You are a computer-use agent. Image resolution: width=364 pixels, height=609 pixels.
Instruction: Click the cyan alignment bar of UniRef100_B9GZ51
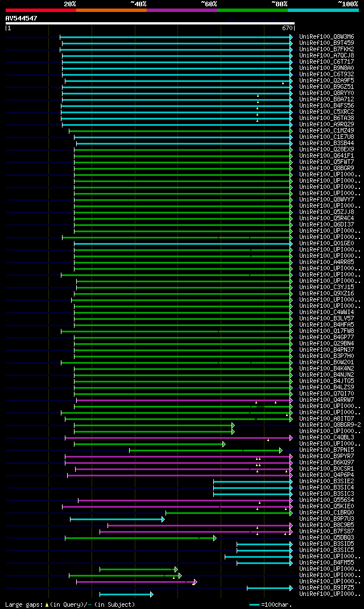pos(177,87)
